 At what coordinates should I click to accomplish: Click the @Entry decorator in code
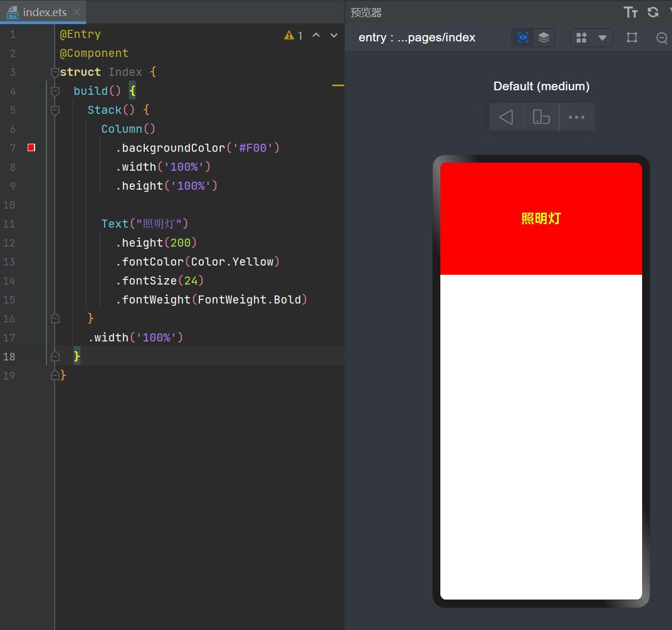80,34
